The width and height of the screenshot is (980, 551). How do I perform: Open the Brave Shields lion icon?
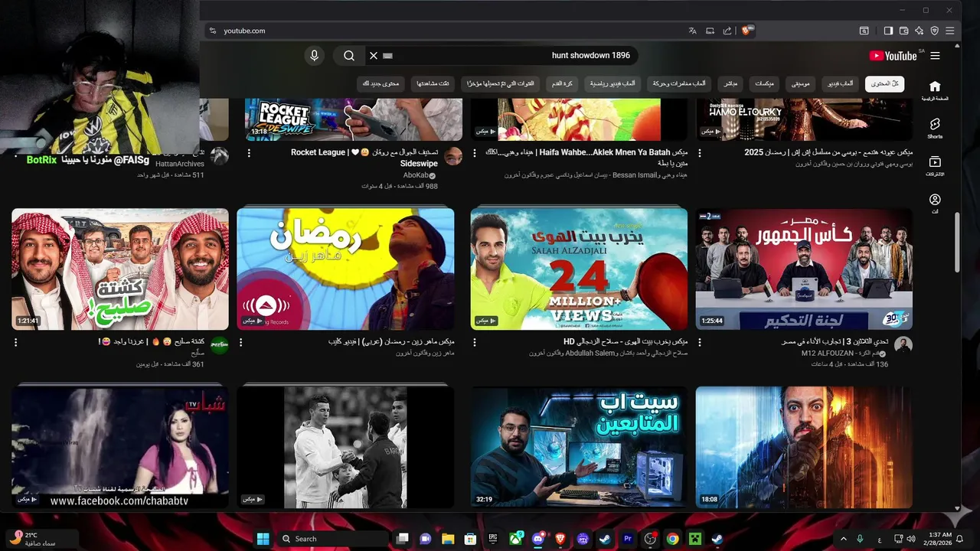tap(746, 31)
